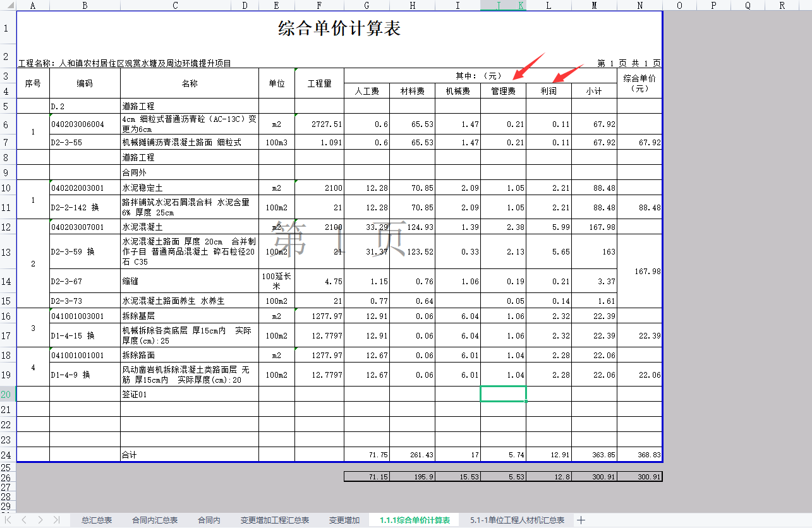The image size is (812, 528).
Task: Click the 工程名称 project name cell
Action: [x=124, y=63]
